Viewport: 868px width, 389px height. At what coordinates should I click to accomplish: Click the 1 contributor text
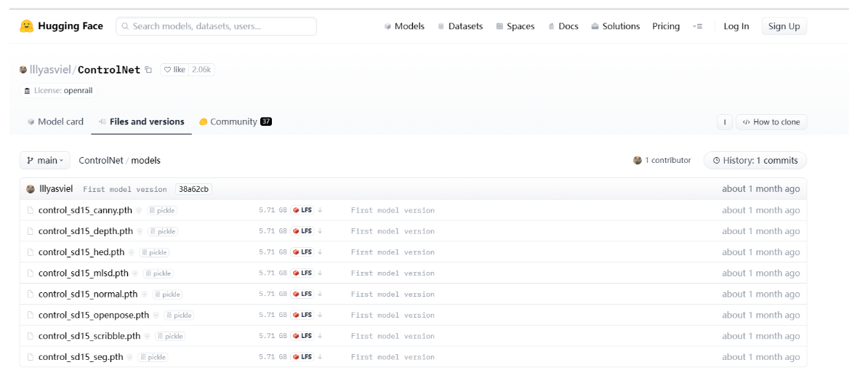[x=668, y=161]
